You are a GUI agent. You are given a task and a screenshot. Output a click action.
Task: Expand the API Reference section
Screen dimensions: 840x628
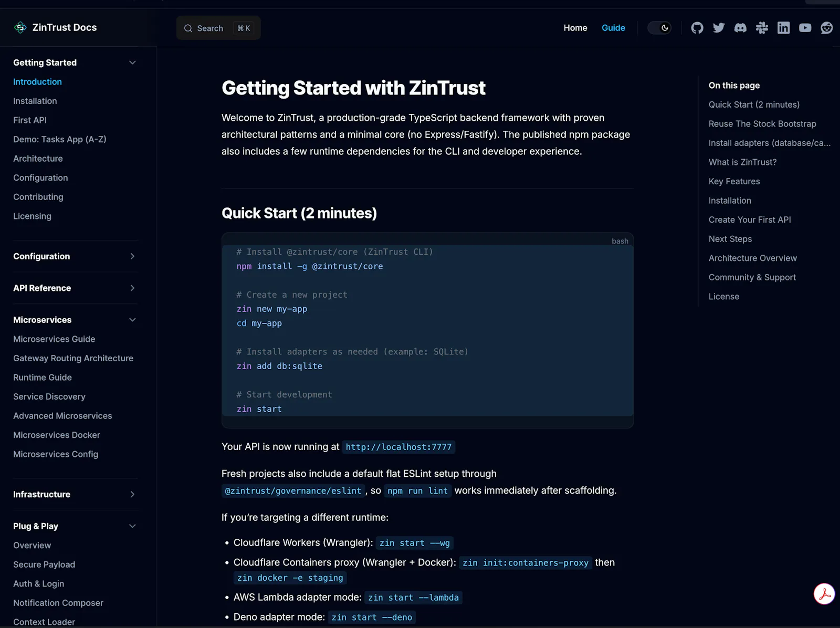132,288
